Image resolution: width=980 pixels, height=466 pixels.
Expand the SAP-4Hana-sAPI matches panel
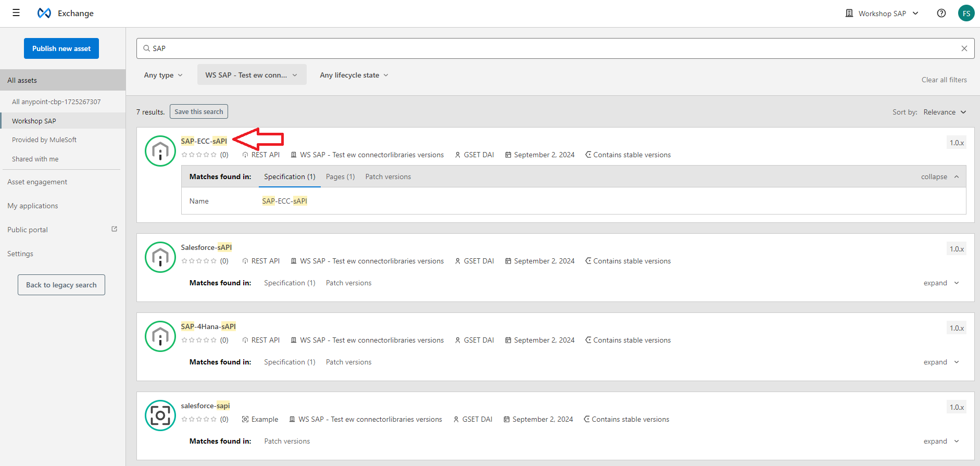941,362
